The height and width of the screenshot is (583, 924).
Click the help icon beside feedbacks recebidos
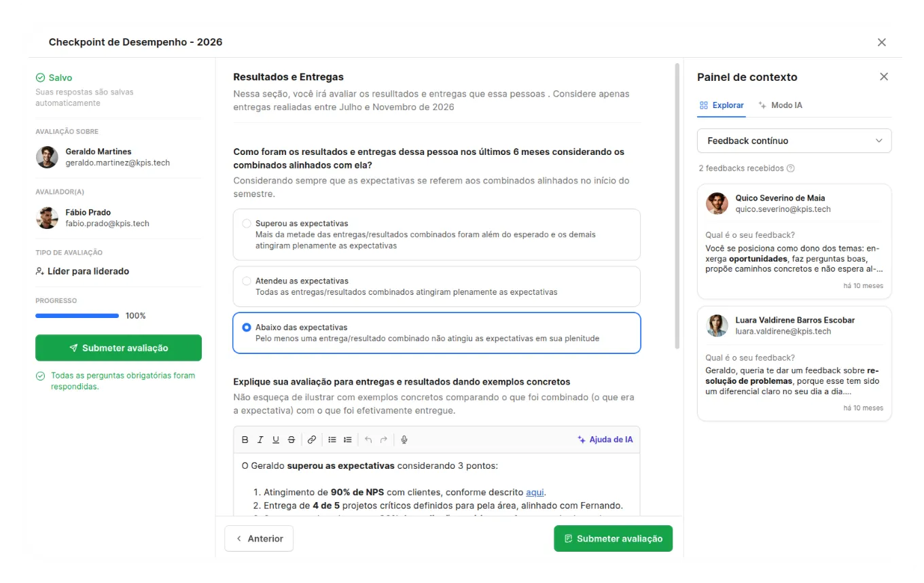791,169
